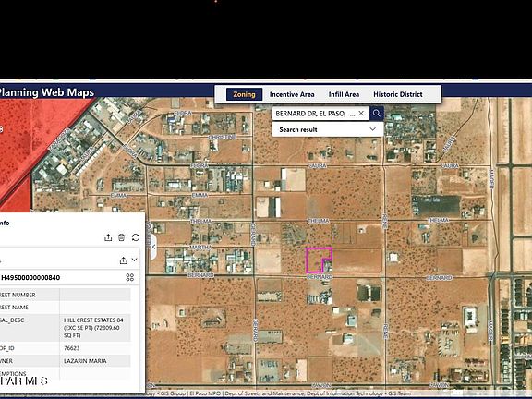
Task: Select the PROP_ID value 76623
Action: [x=72, y=348]
